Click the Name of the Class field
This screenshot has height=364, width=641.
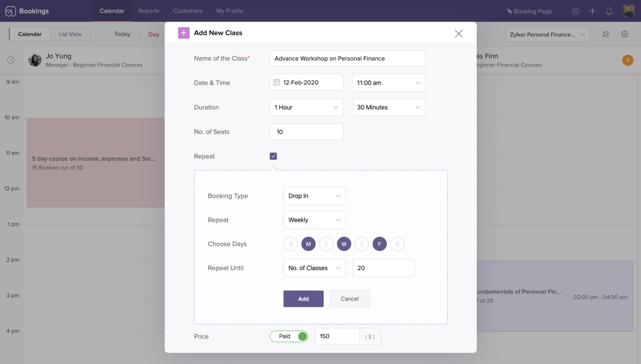click(348, 58)
